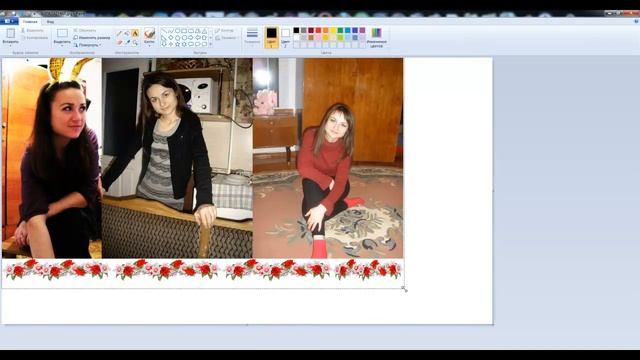Click the red flower border strip
The height and width of the screenshot is (360, 640).
tap(203, 269)
